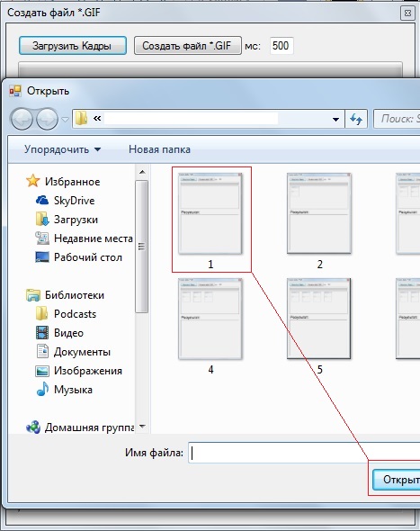The image size is (420, 531).
Task: Click the Открыть button in the dialog
Action: tap(397, 480)
